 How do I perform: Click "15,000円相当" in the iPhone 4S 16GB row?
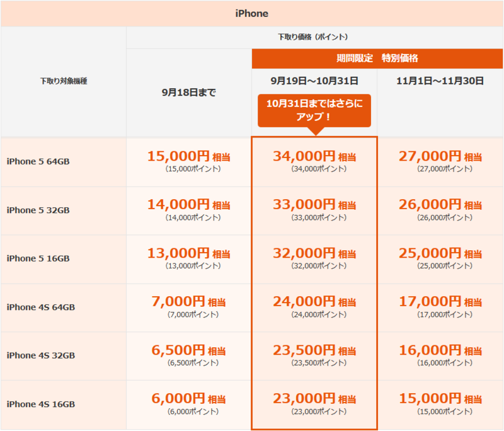[440, 398]
